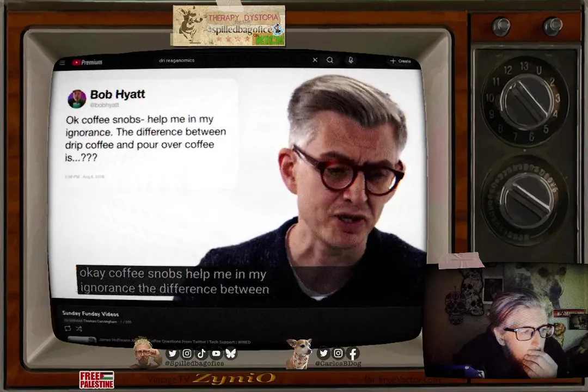Click the Twitter icon above @Spilledbagofice
Screen dimensions: 588x392
[x=172, y=353]
